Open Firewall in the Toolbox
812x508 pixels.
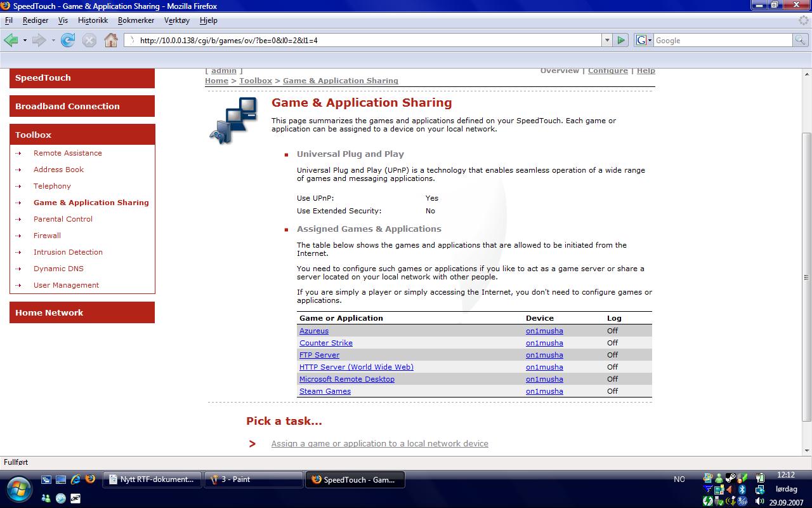pos(47,236)
